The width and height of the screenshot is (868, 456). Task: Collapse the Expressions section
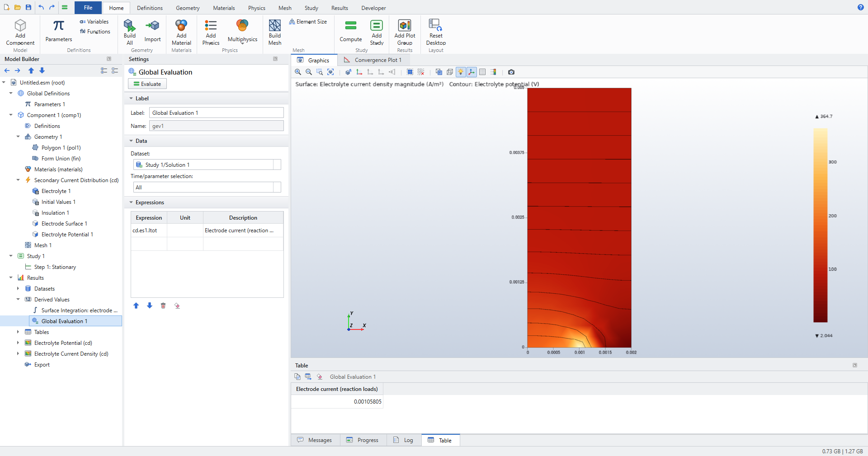[131, 202]
